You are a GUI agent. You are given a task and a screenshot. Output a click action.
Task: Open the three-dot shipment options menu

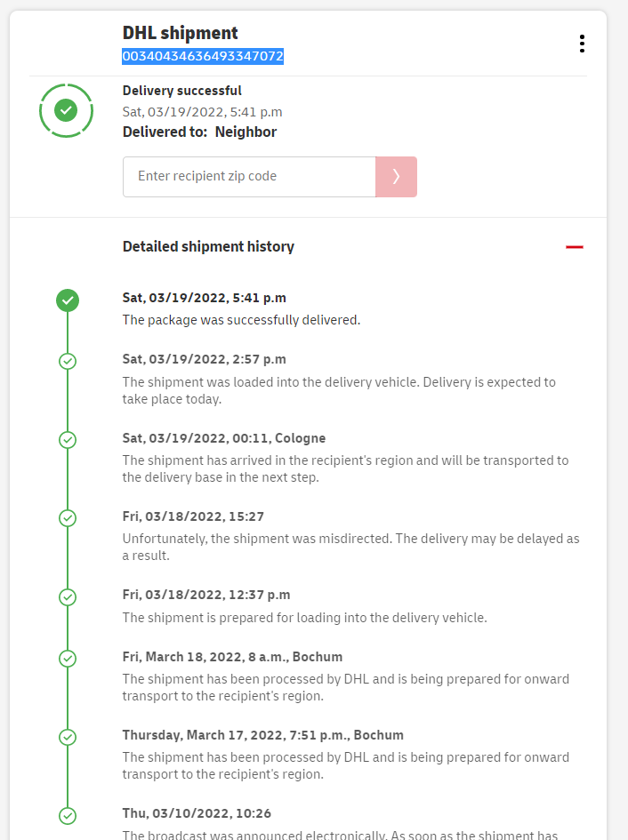(x=582, y=44)
